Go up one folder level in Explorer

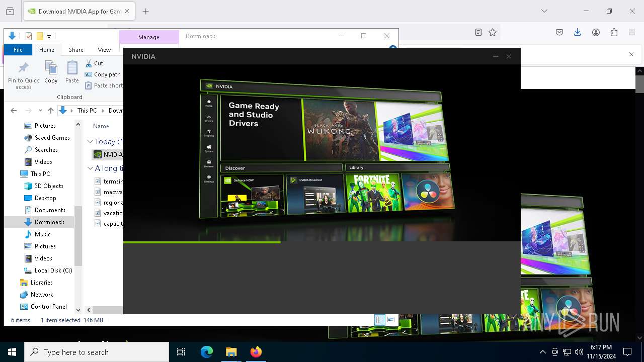[50, 111]
